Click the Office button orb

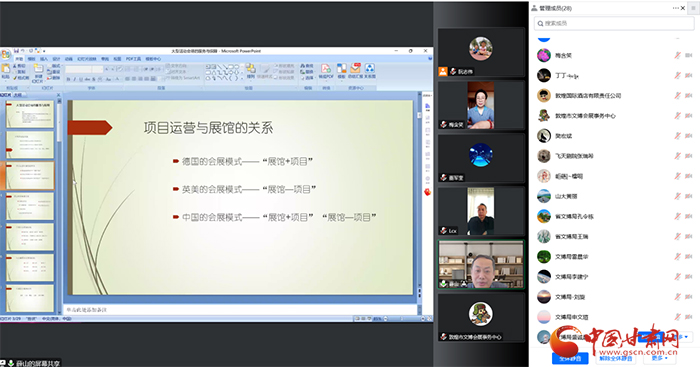pyautogui.click(x=5, y=55)
